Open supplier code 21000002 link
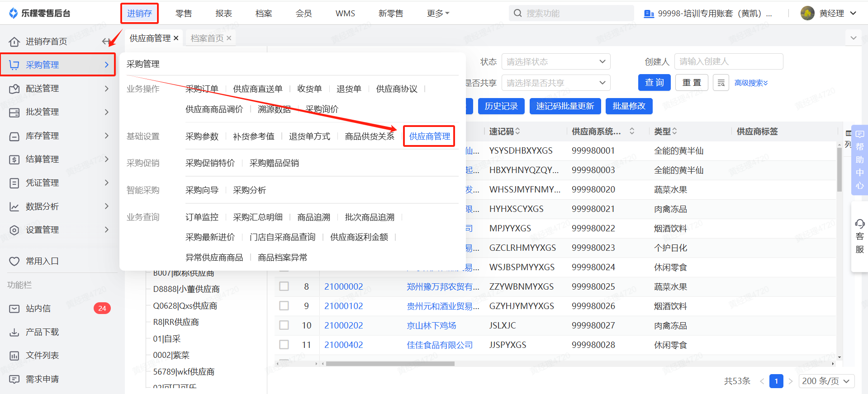868x394 pixels. point(344,286)
